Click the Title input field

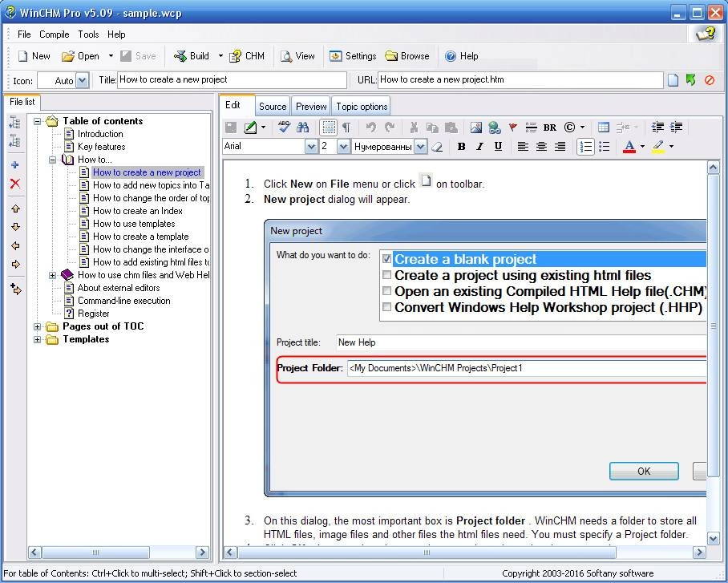232,80
